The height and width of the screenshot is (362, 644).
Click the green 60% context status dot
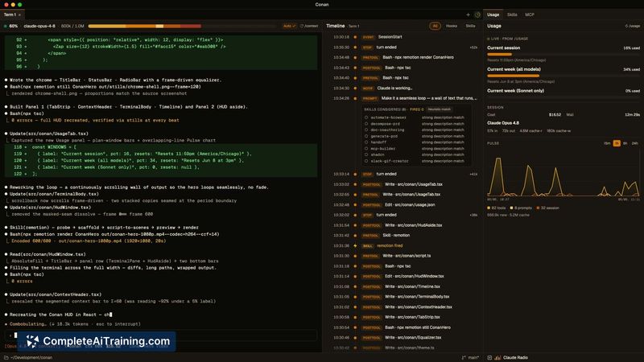pyautogui.click(x=6, y=26)
